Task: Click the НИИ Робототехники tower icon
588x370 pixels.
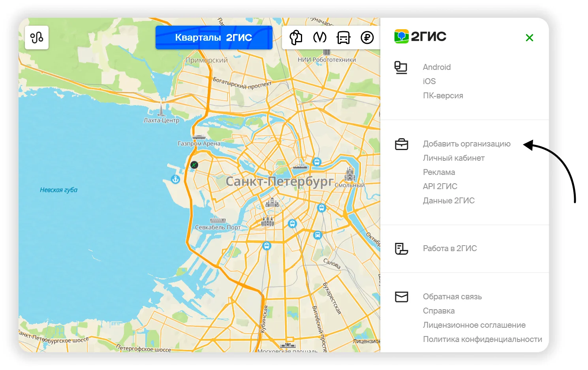Action: click(x=327, y=53)
